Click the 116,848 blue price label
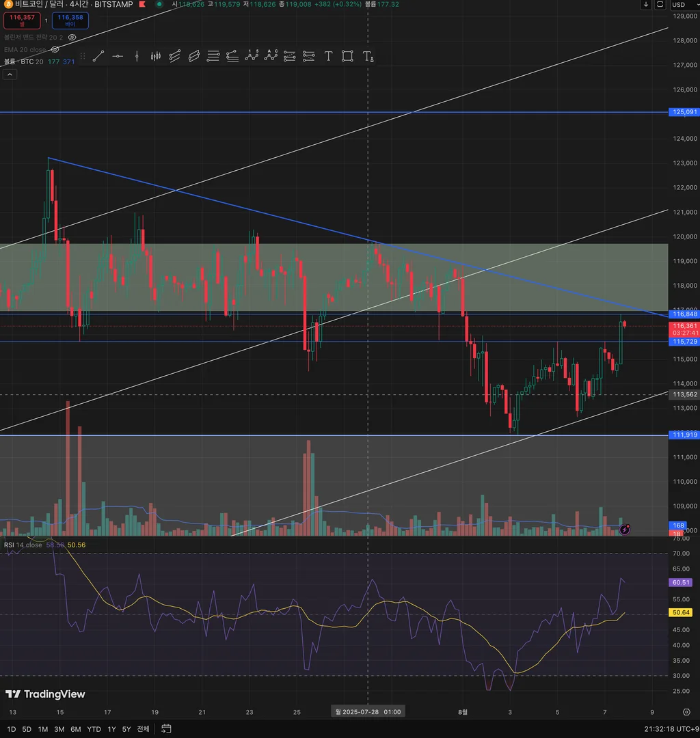This screenshot has height=738, width=700. point(684,314)
